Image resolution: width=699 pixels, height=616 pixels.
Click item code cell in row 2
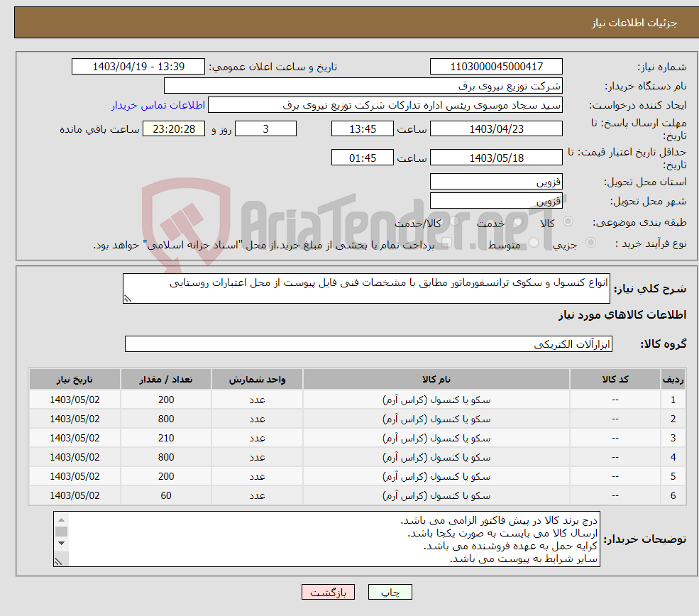click(x=615, y=419)
